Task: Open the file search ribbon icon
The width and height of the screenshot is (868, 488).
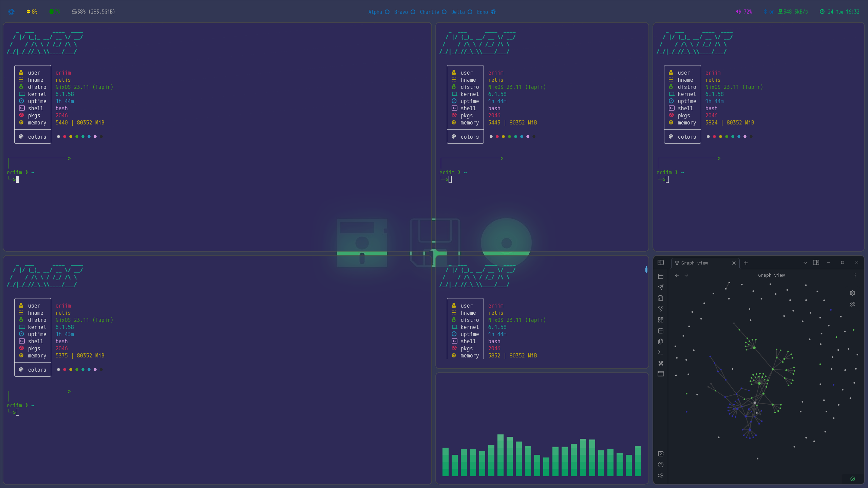Action: 660,298
